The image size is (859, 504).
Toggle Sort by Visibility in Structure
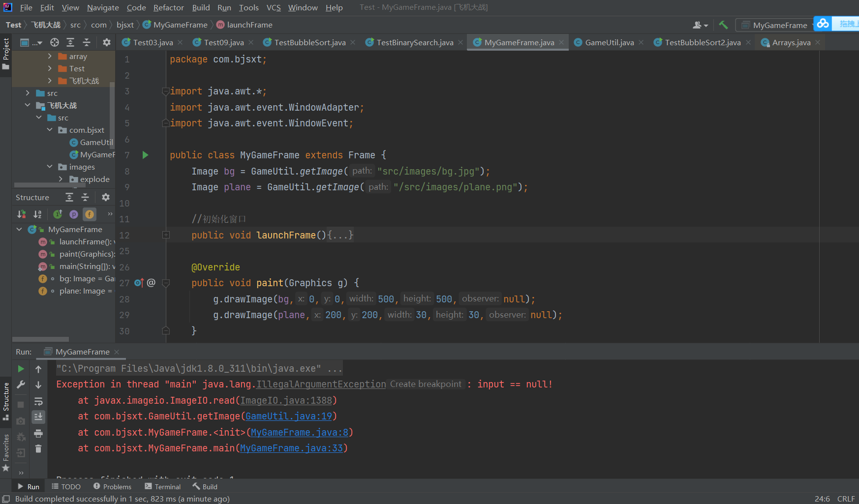tap(21, 214)
